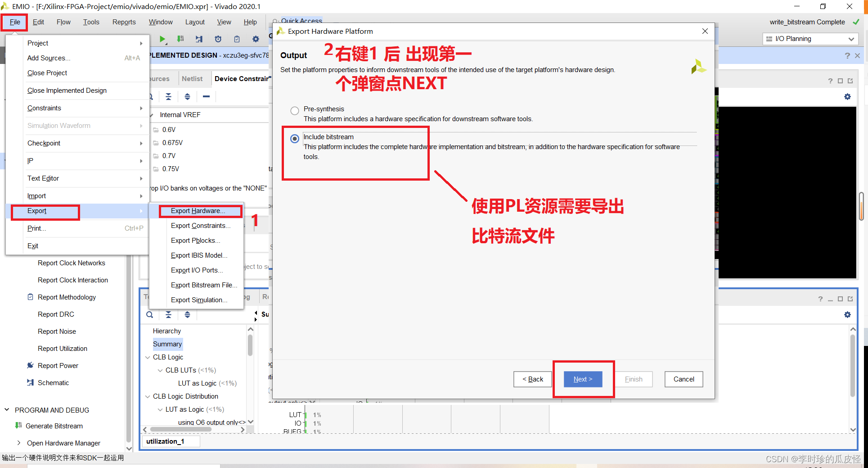Collapse PROGRAM AND DEBUG section
868x468 pixels.
7,410
